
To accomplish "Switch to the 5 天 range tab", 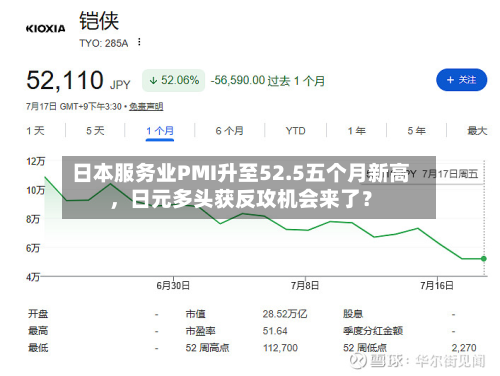I will pos(95,131).
